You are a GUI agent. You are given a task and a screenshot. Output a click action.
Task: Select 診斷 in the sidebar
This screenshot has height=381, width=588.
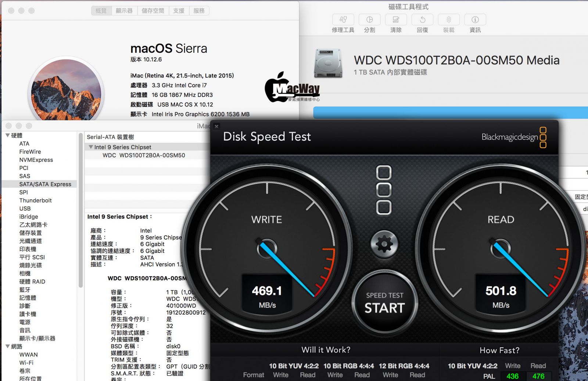pos(25,306)
